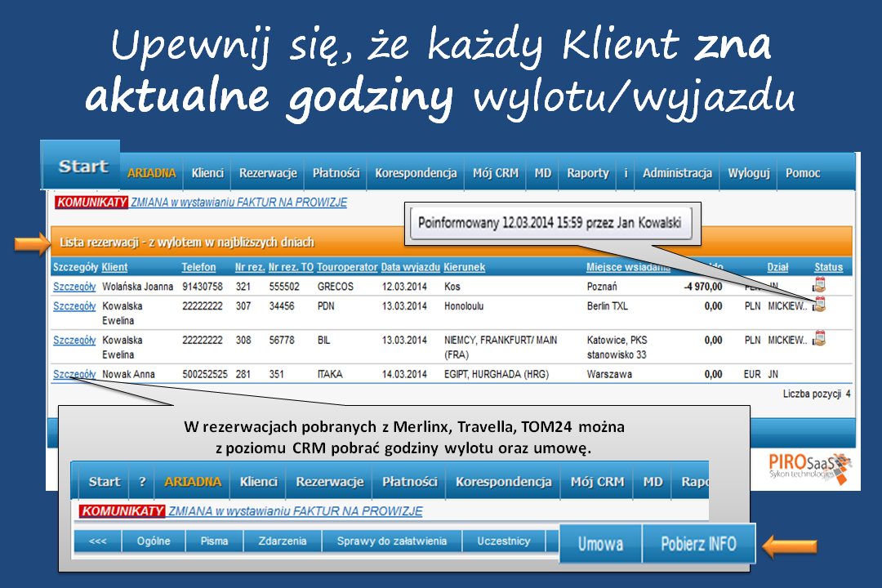Select the Uczestnicy tab
This screenshot has height=588, width=882.
coord(504,541)
